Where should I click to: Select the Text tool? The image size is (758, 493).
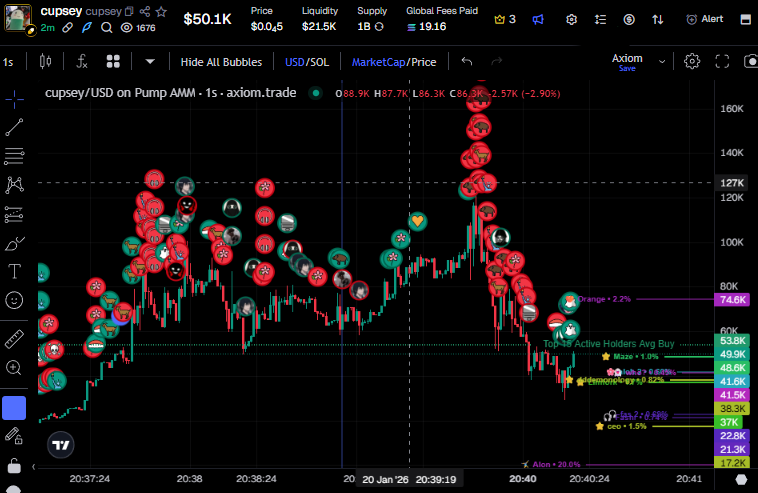(15, 272)
